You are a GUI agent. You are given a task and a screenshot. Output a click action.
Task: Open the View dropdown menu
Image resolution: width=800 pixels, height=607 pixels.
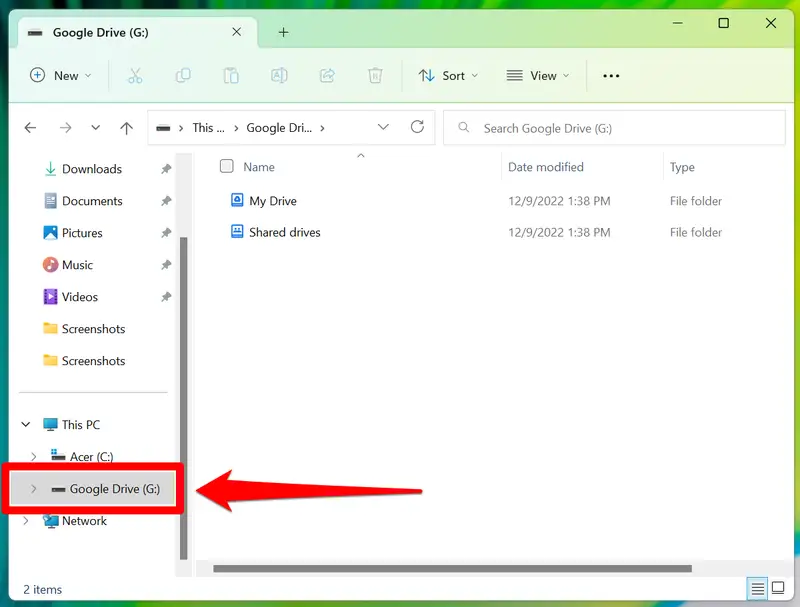[x=537, y=76]
